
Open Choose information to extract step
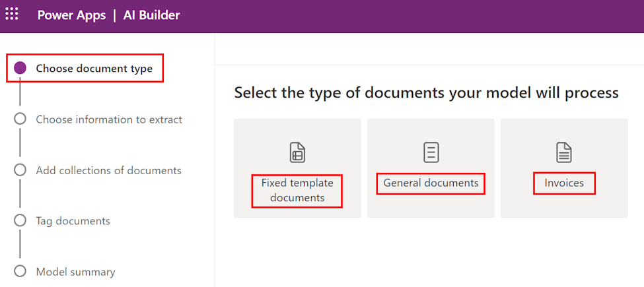pos(109,119)
